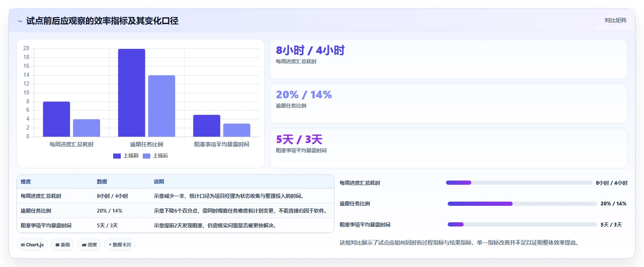The width and height of the screenshot is (644, 267).
Task: Click the table cell reading 8小时 / 4小时
Action: [112, 196]
